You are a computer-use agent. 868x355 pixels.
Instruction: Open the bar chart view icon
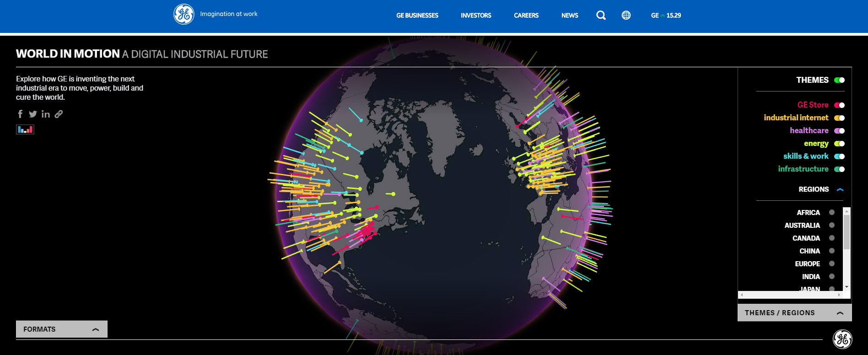(x=25, y=129)
